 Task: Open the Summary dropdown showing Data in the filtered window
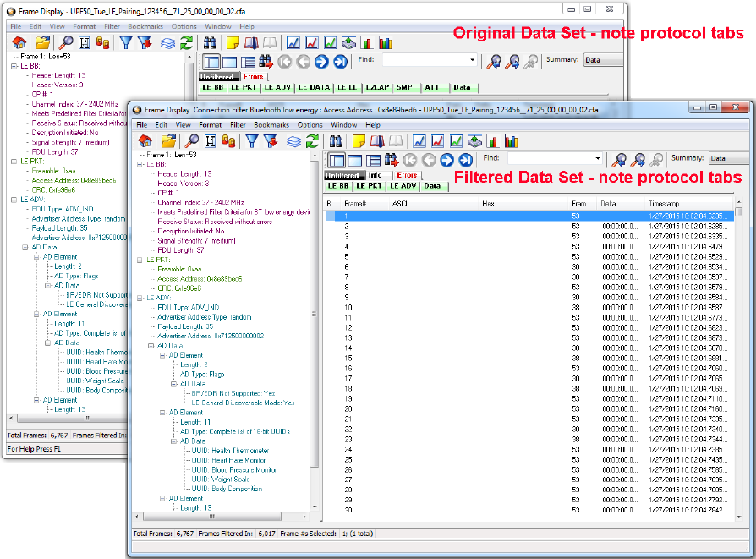pyautogui.click(x=728, y=159)
